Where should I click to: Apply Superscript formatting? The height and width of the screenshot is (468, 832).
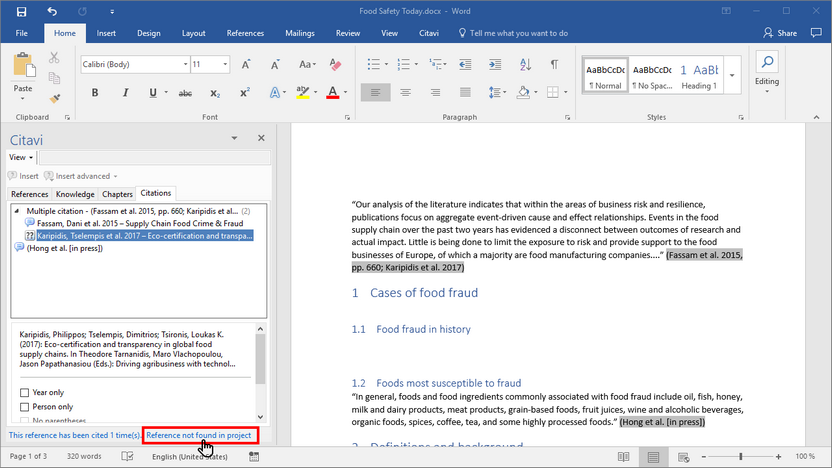tap(245, 93)
